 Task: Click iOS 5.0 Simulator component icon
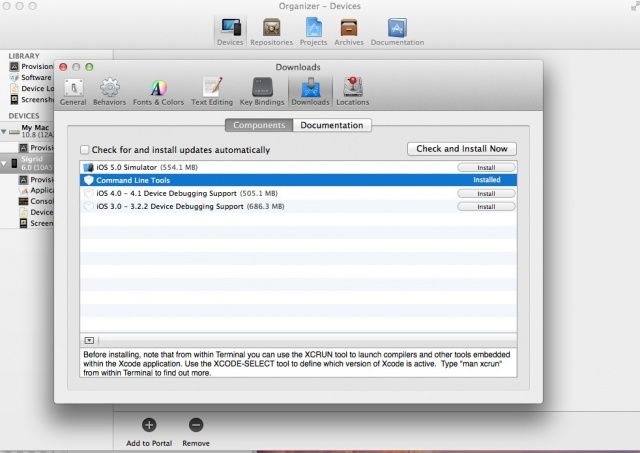coord(88,167)
